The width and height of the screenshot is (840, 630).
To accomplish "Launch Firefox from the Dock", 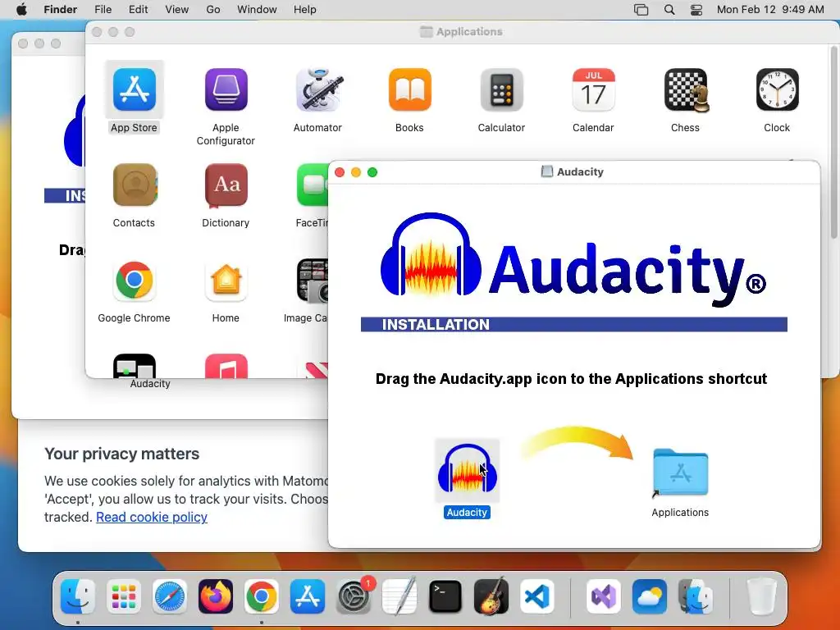I will click(216, 596).
